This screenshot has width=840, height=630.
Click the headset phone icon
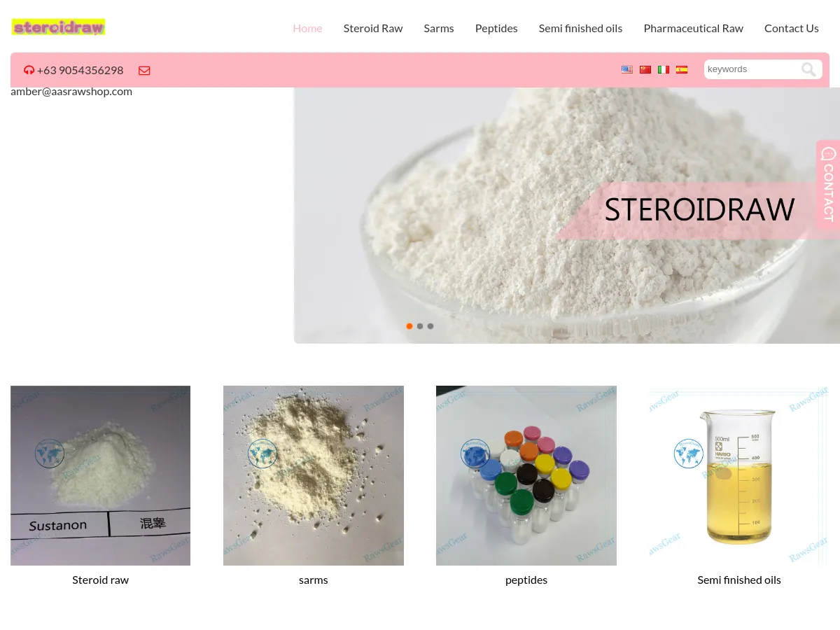coord(29,70)
